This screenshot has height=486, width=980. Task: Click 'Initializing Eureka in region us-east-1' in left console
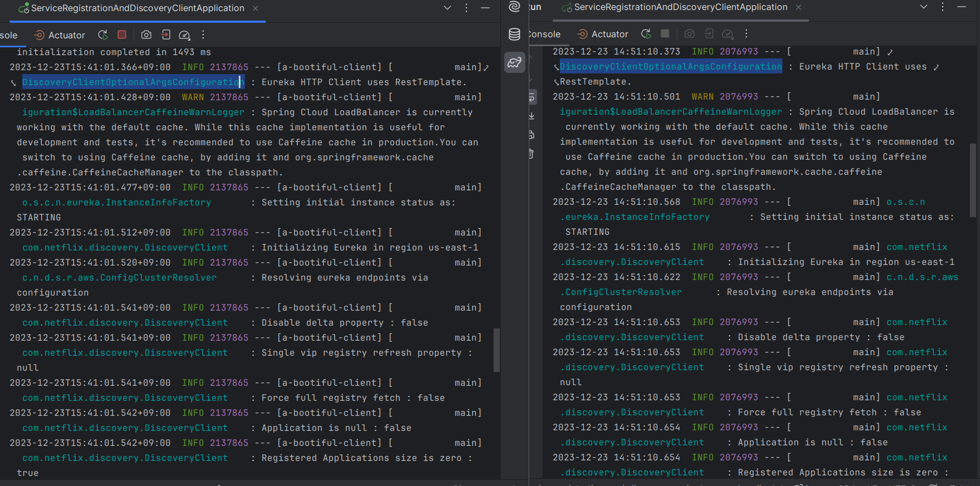[370, 248]
